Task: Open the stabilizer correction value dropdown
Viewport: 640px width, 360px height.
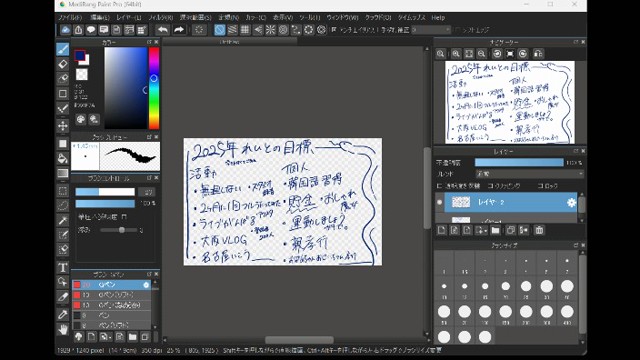Action: (x=431, y=30)
